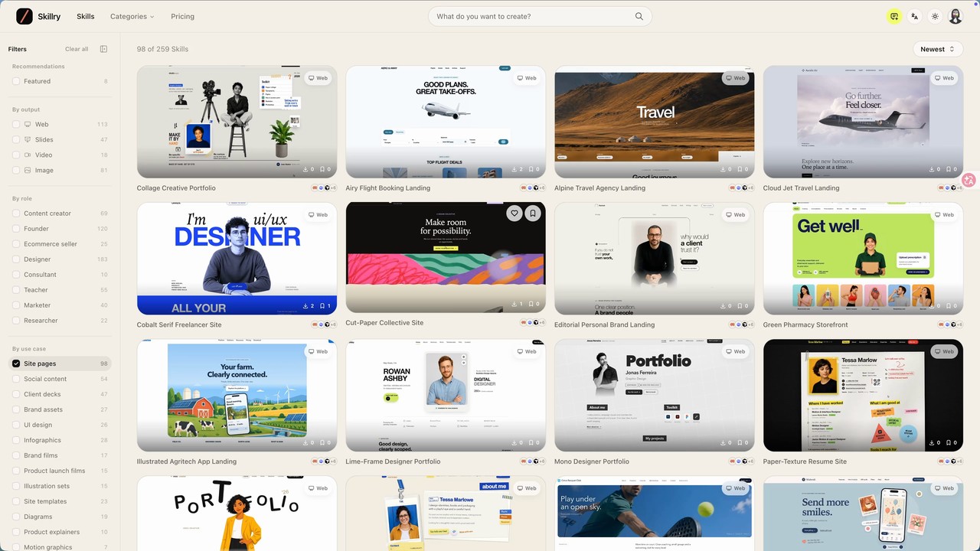This screenshot has height=551, width=980.
Task: Open the Alpine Travel Agency Landing thumbnail
Action: coord(655,122)
